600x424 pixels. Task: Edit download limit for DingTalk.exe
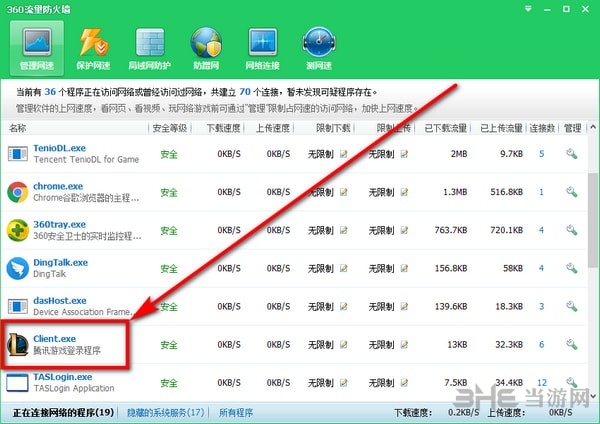344,268
